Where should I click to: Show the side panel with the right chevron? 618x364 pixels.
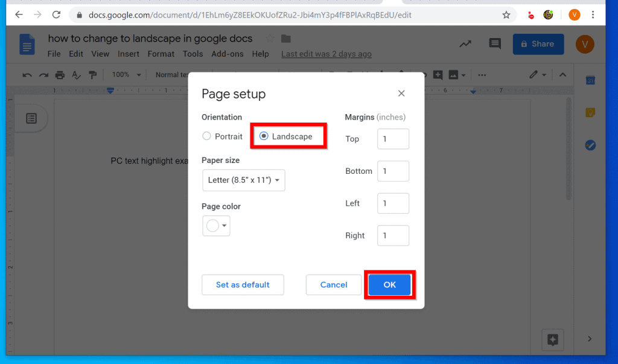pyautogui.click(x=590, y=339)
